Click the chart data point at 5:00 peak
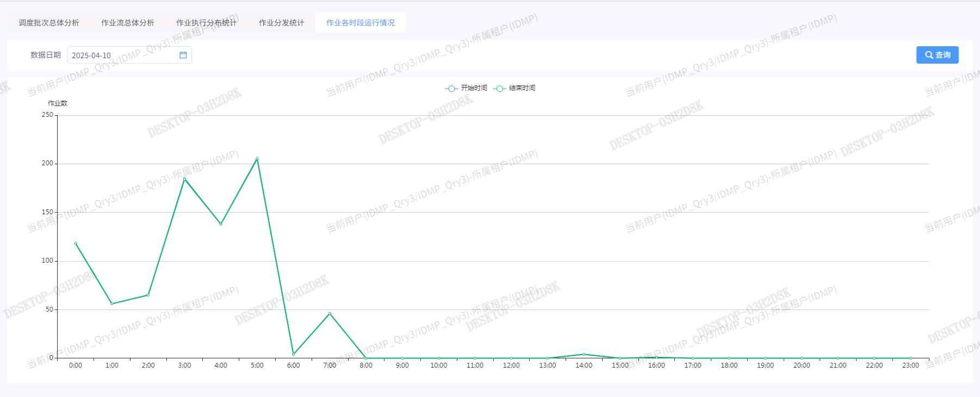The height and width of the screenshot is (397, 980). 257,159
